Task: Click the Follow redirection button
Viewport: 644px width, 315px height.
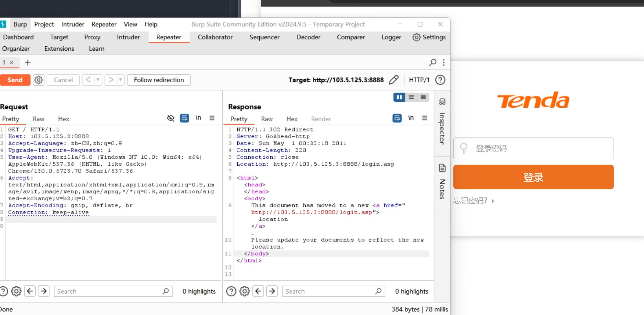Action: pyautogui.click(x=159, y=80)
